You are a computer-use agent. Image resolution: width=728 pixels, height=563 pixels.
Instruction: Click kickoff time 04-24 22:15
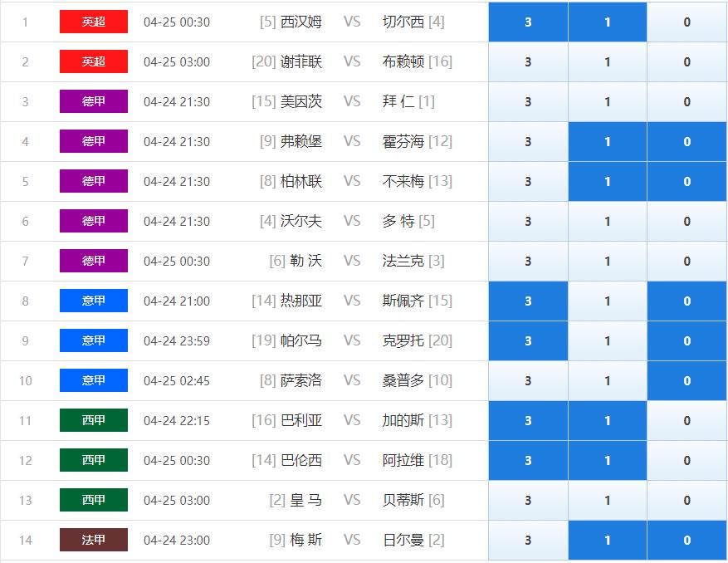click(x=177, y=421)
